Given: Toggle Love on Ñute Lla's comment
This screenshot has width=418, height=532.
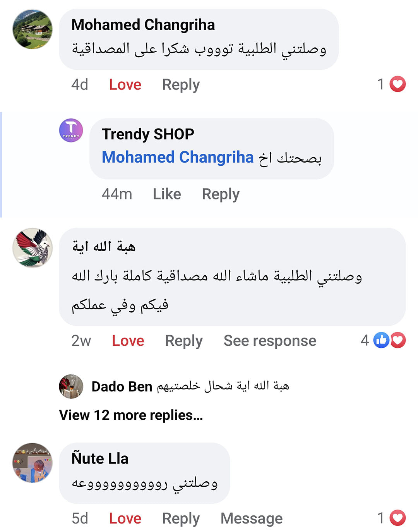Looking at the screenshot, I should [125, 518].
